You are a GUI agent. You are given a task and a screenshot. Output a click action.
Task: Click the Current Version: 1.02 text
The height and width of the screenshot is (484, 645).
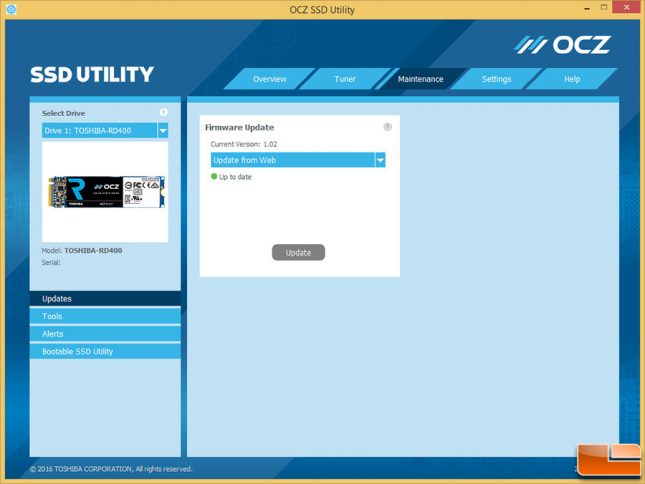[x=244, y=144]
